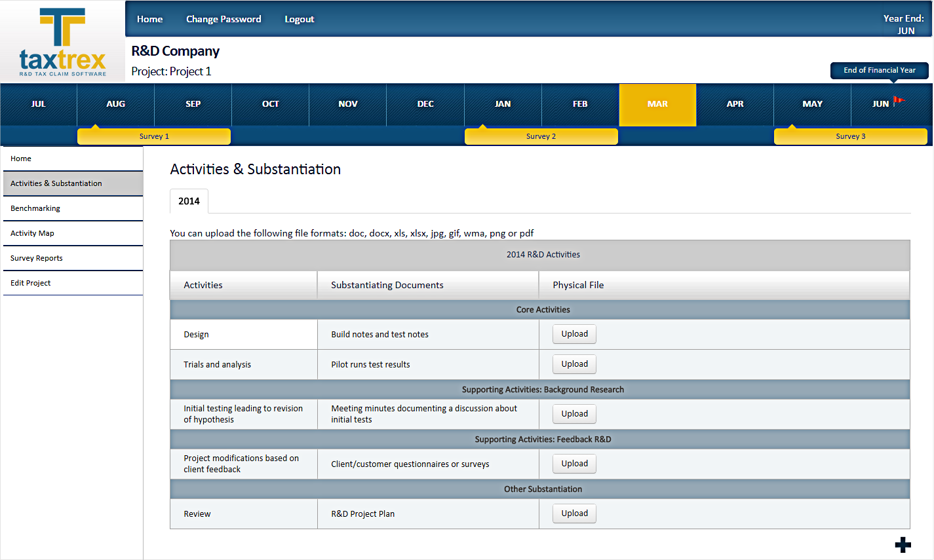This screenshot has width=934, height=560.
Task: Switch to the 2014 tab
Action: coord(189,201)
